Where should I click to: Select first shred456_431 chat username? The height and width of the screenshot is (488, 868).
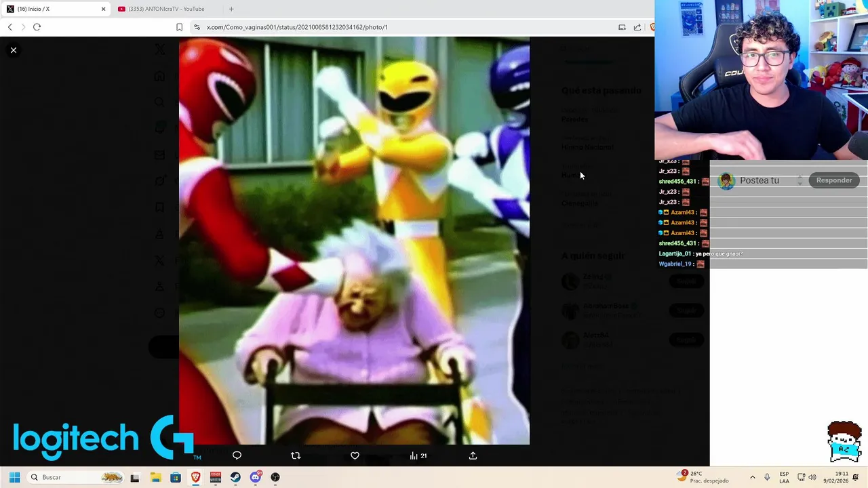coord(677,182)
